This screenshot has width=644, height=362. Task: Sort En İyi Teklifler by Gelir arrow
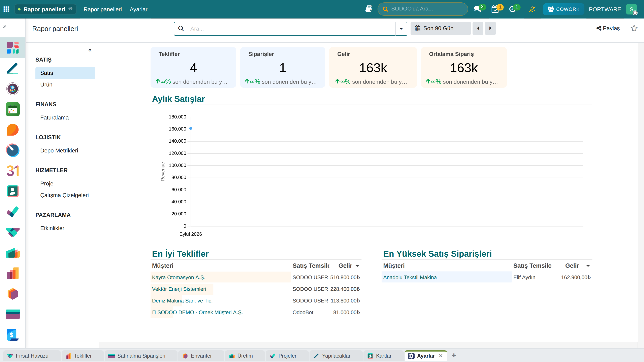(357, 266)
